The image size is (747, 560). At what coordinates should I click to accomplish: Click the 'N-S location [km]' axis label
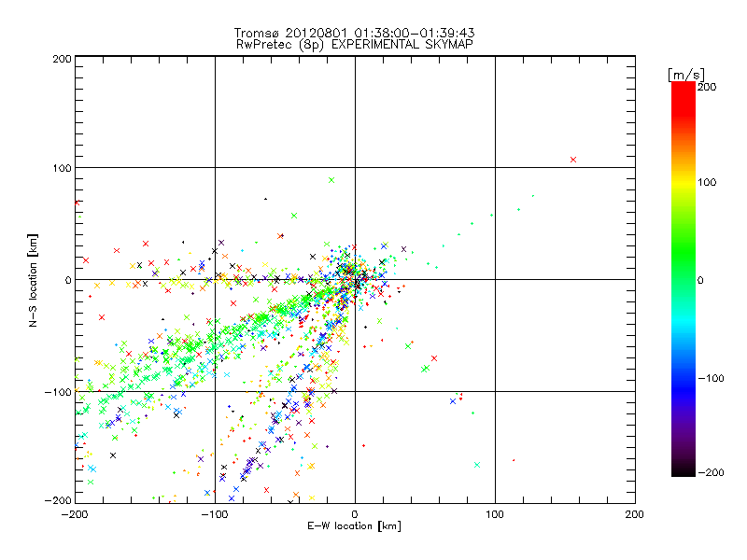pyautogui.click(x=33, y=280)
